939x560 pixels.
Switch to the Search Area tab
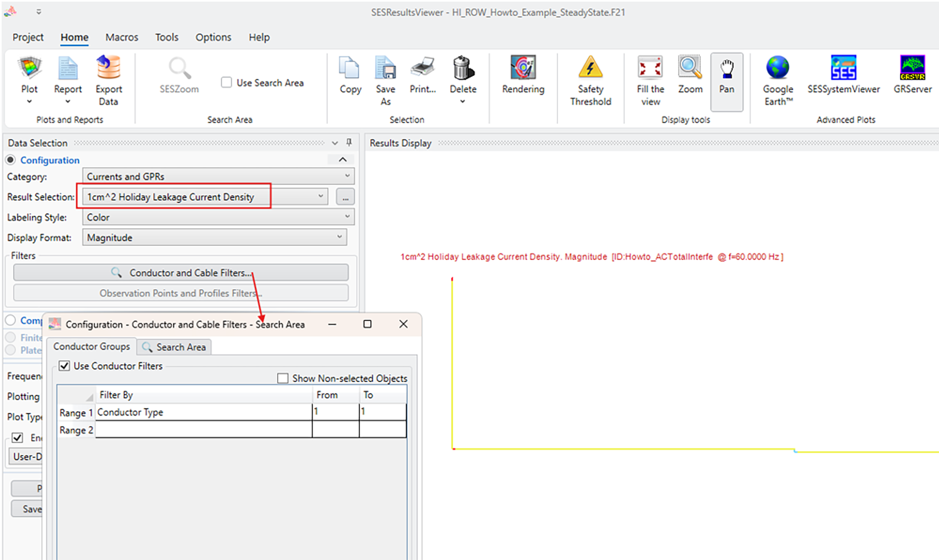(174, 347)
